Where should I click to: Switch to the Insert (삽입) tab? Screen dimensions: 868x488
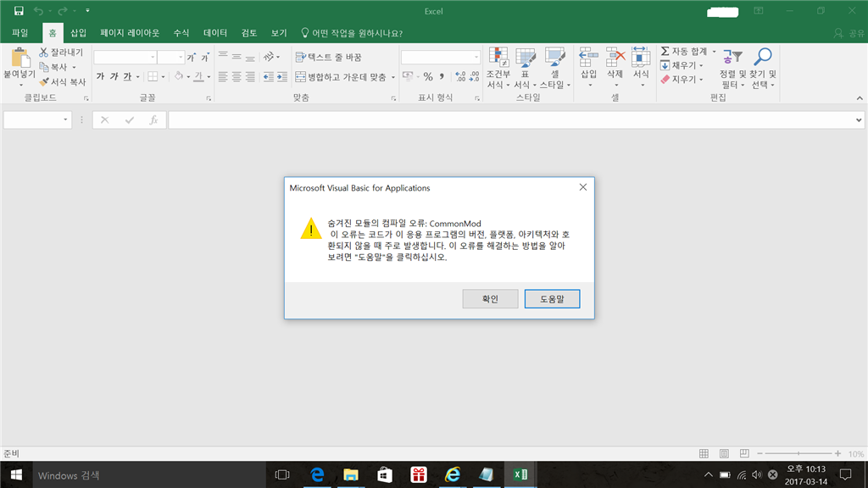78,33
